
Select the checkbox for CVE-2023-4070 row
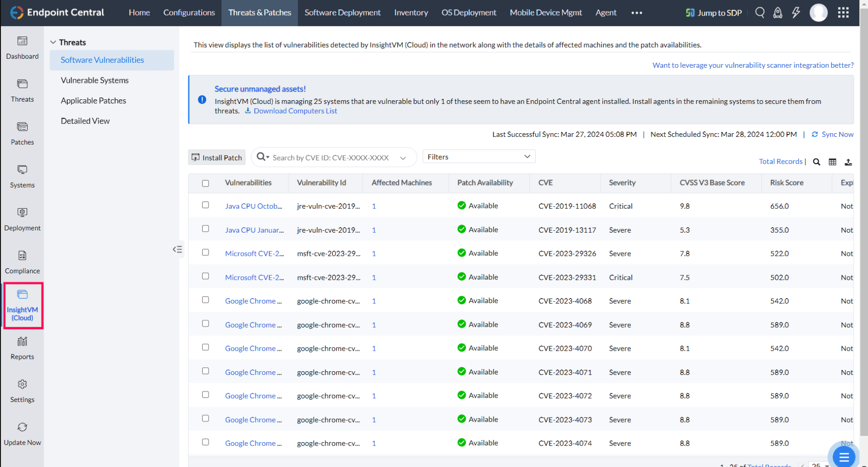point(205,348)
